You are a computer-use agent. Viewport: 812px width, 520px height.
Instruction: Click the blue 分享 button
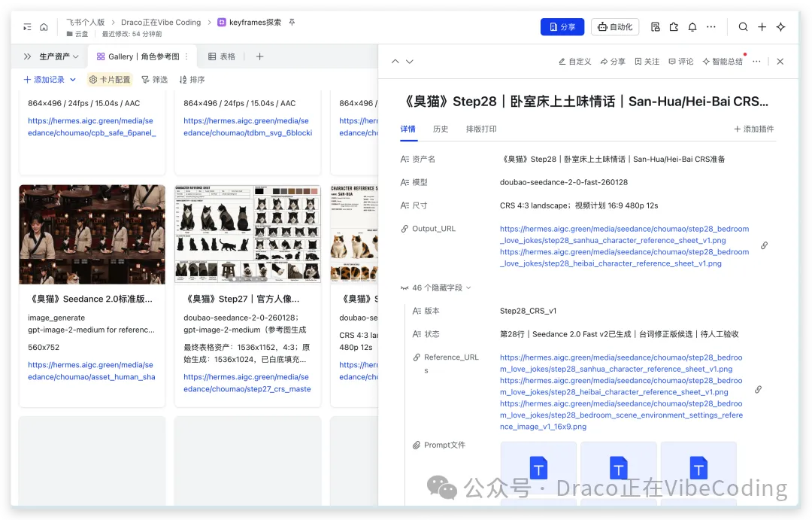click(x=562, y=27)
